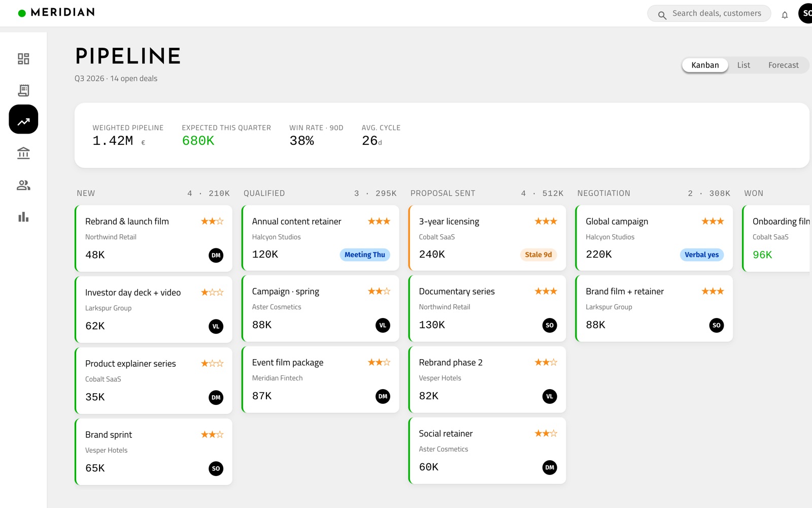The width and height of the screenshot is (812, 508).
Task: Click the 220K amount on Global campaign
Action: [x=599, y=254]
